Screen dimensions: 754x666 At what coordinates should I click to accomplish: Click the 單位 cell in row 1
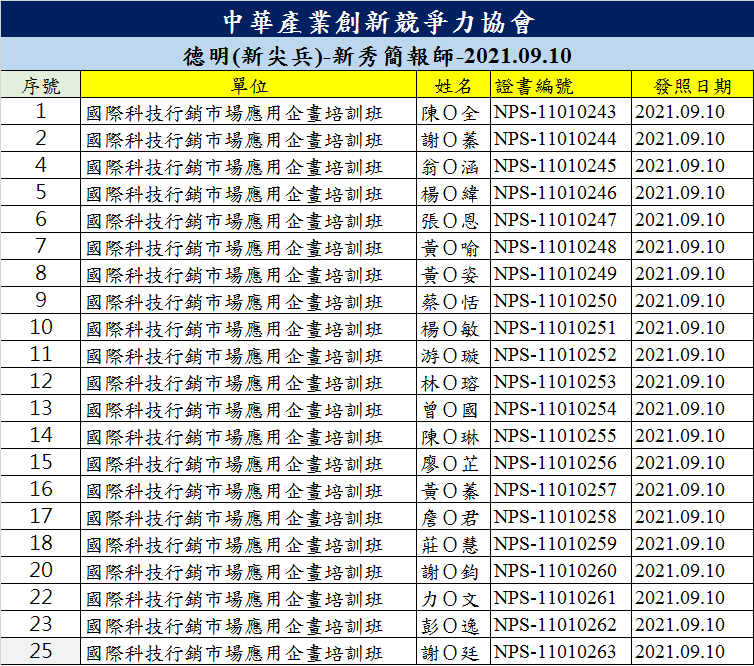pyautogui.click(x=249, y=112)
